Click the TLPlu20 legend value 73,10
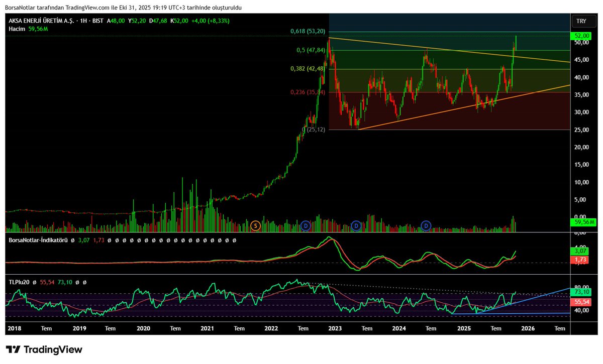This screenshot has height=364, width=603. pos(66,283)
